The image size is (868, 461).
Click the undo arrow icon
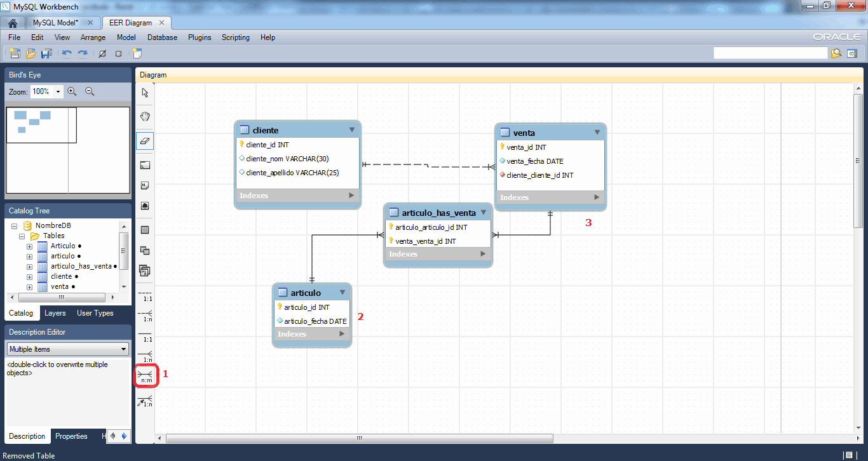66,53
